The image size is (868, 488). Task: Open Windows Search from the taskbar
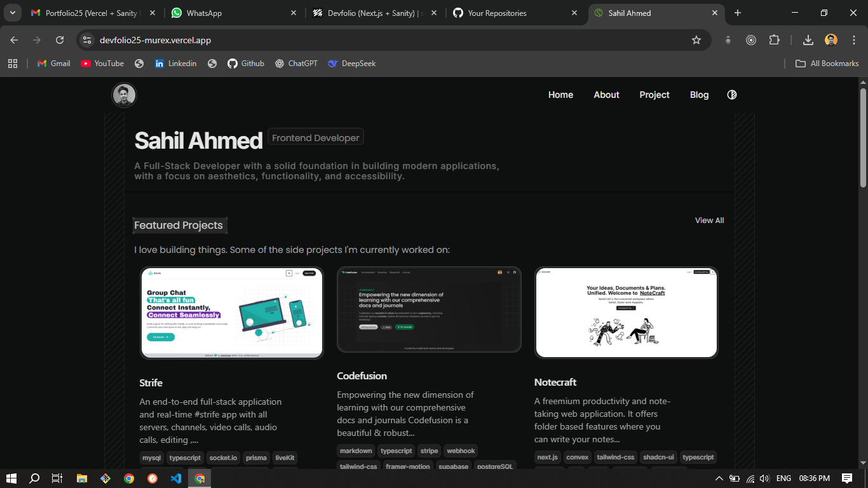(34, 478)
